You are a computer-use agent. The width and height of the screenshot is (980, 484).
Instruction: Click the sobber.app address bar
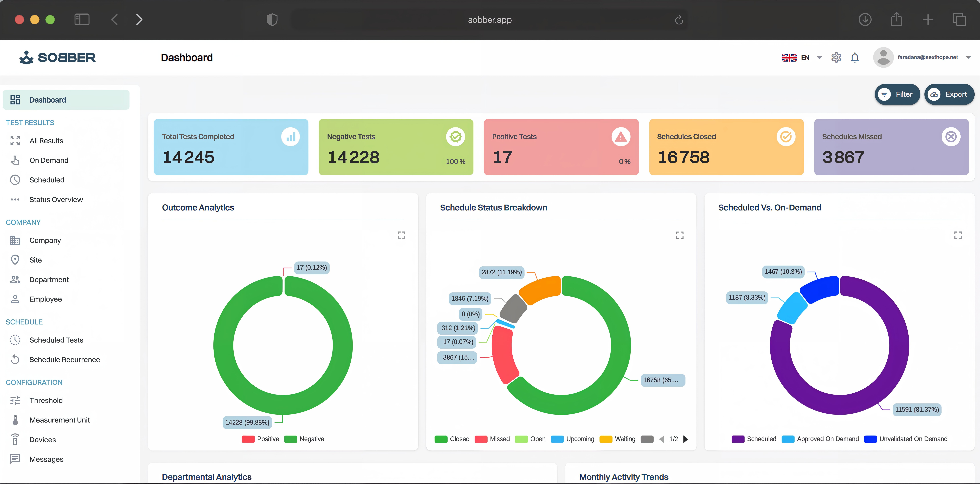(x=490, y=20)
